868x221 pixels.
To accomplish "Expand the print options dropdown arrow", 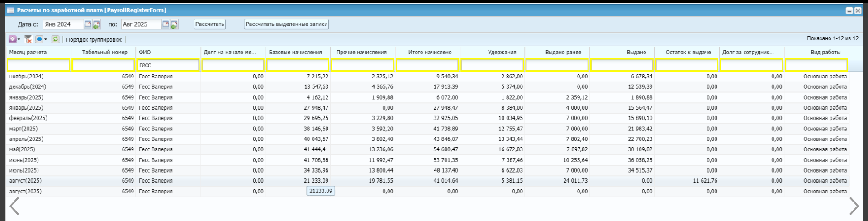I will (x=46, y=40).
